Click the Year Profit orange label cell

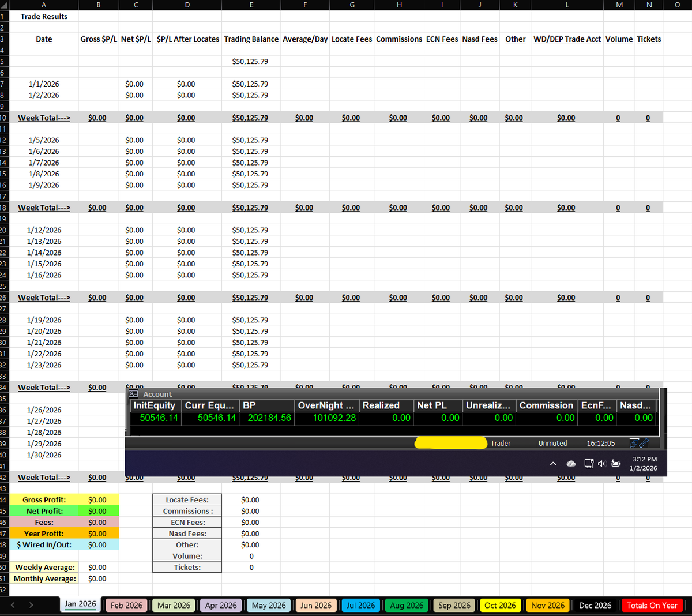tap(44, 534)
